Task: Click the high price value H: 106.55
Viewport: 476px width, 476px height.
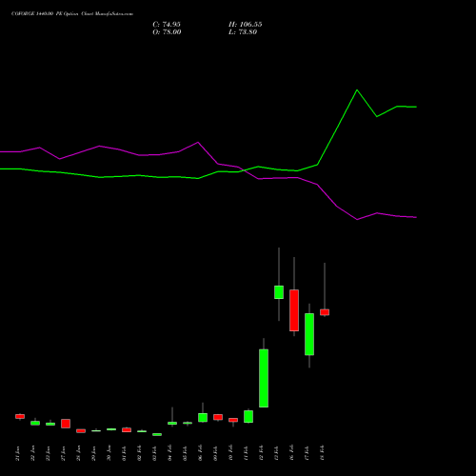Action: point(246,25)
